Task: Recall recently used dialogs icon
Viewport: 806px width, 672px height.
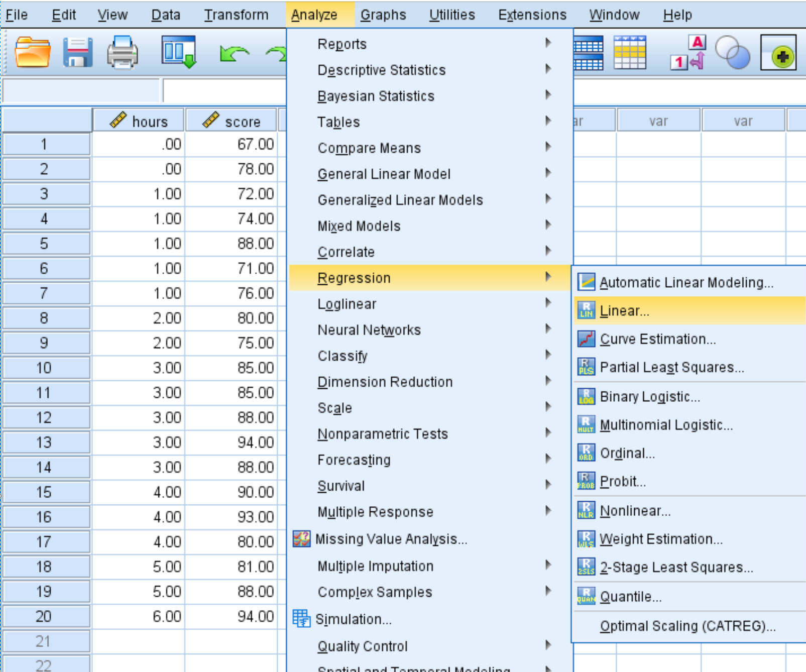Action: pos(179,52)
